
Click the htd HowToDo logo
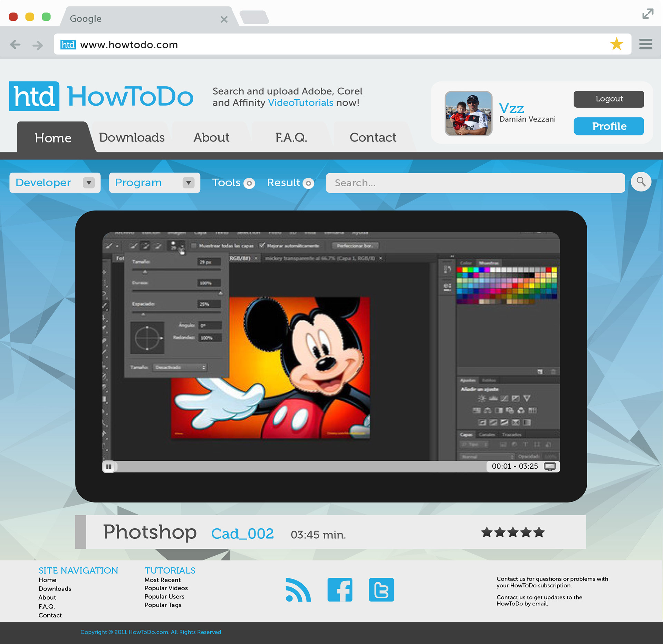[x=101, y=96]
